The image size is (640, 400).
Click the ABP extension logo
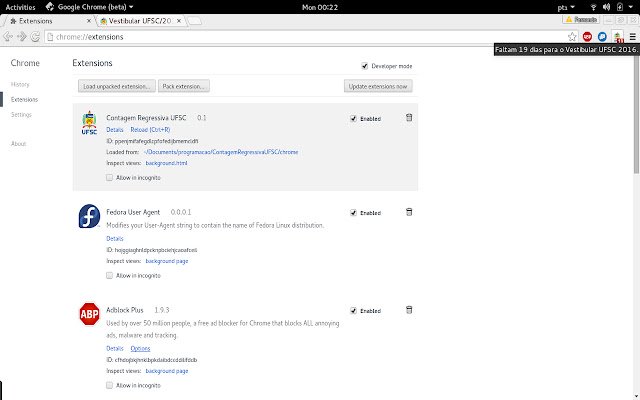89,313
